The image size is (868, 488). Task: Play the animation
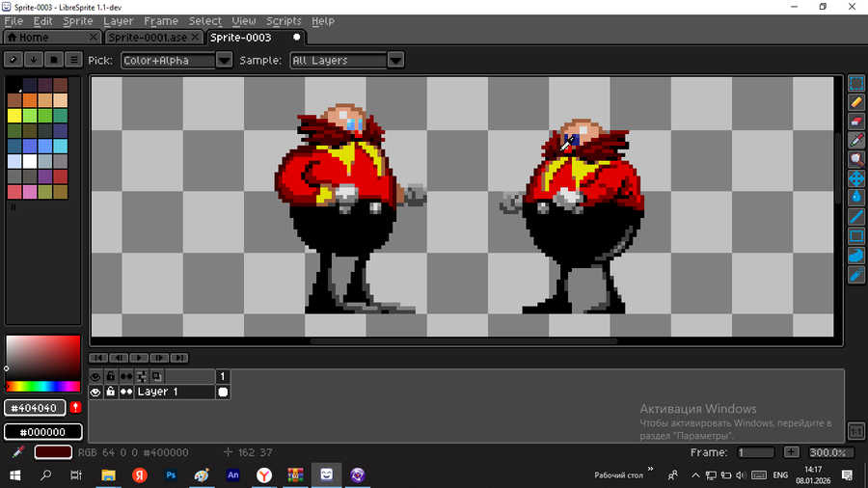pyautogui.click(x=139, y=358)
